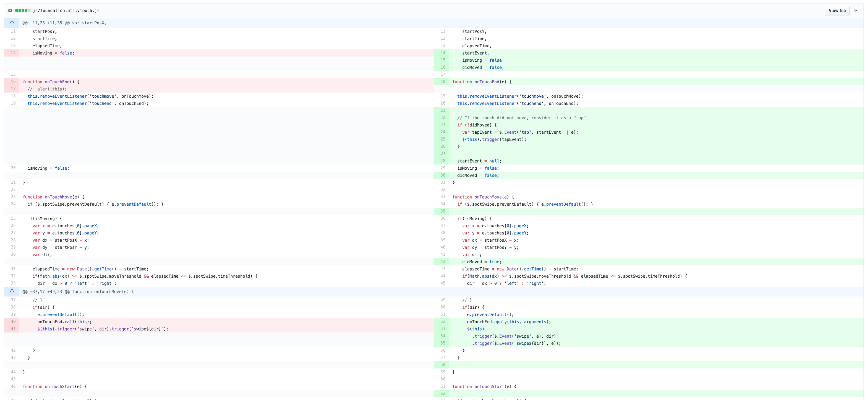The image size is (868, 400).
Task: Click left line number 40 onTouchEnd.call
Action: (x=13, y=322)
